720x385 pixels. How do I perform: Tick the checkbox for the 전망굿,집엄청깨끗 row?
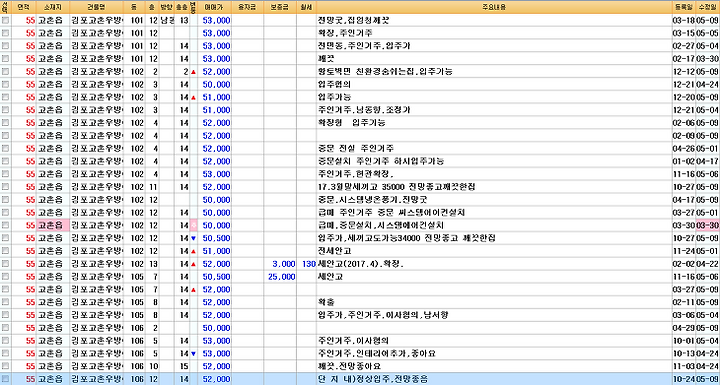coord(5,21)
